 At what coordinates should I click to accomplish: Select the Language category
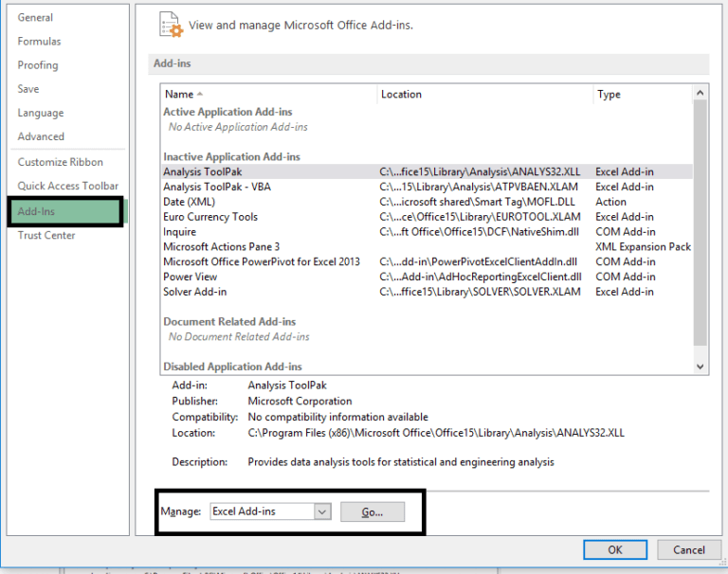click(41, 113)
